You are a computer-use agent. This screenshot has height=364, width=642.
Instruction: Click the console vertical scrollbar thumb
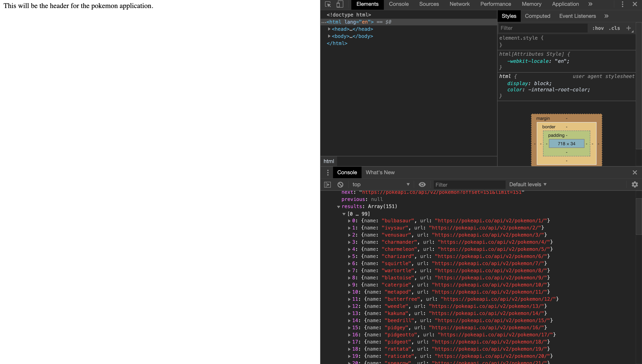point(639,217)
